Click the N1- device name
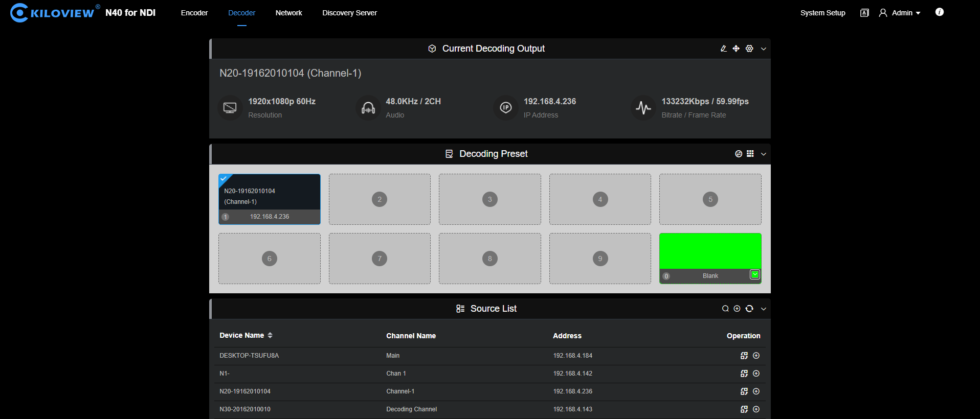 (x=225, y=374)
